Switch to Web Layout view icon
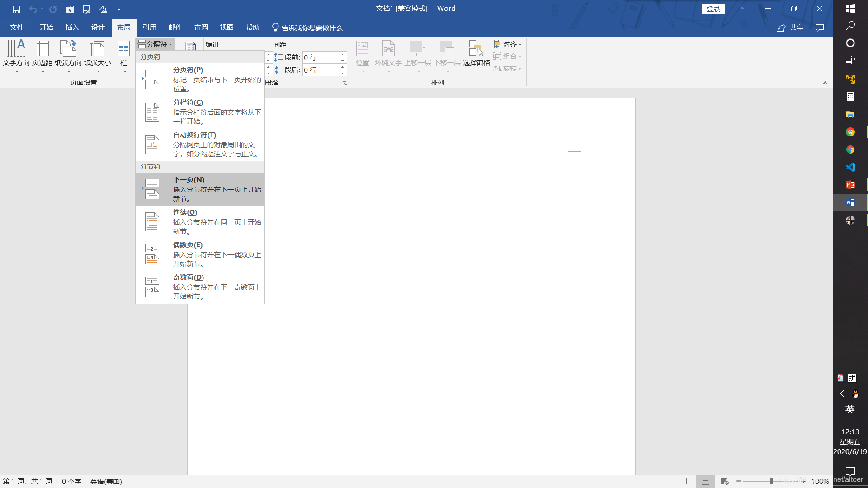This screenshot has width=868, height=488. pyautogui.click(x=724, y=481)
